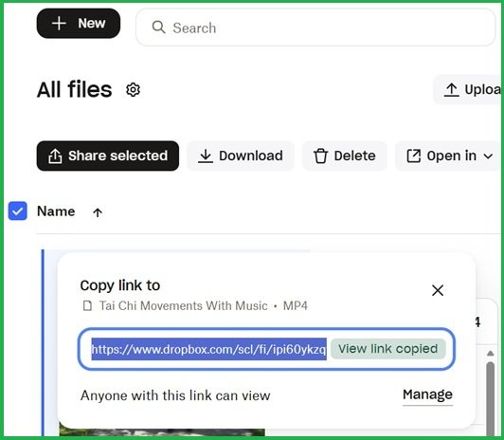Click the upload arrow icon
The width and height of the screenshot is (504, 440).
click(451, 90)
